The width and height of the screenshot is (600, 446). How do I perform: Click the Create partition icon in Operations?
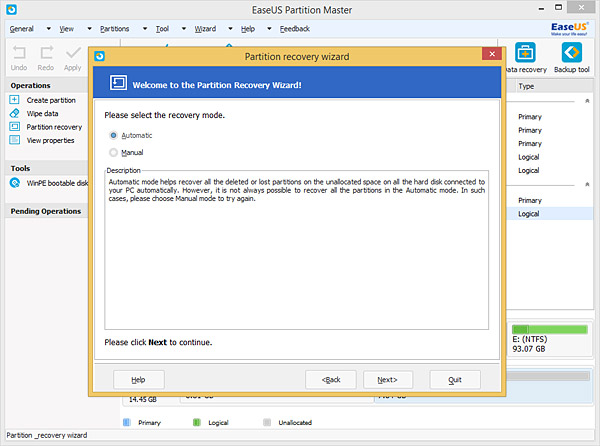(14, 100)
